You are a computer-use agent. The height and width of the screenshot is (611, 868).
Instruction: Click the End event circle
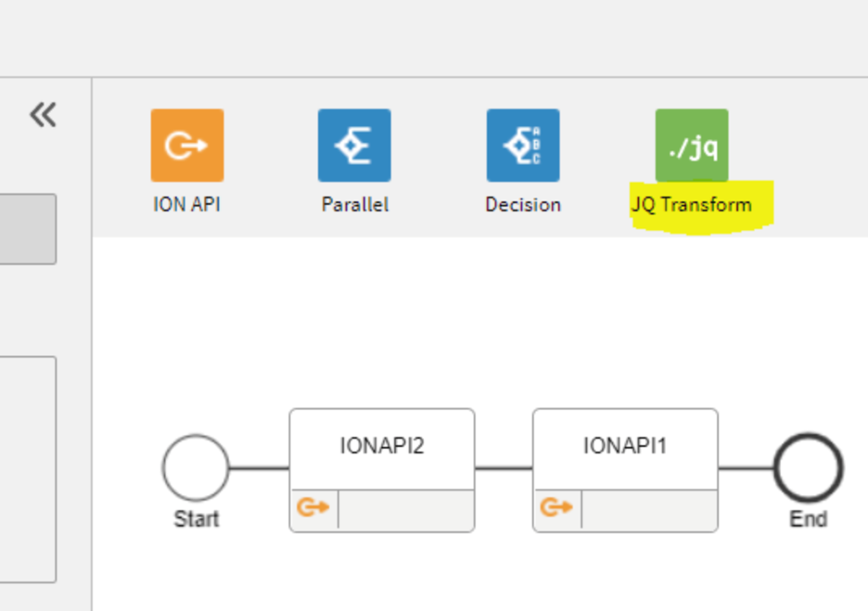click(x=808, y=468)
